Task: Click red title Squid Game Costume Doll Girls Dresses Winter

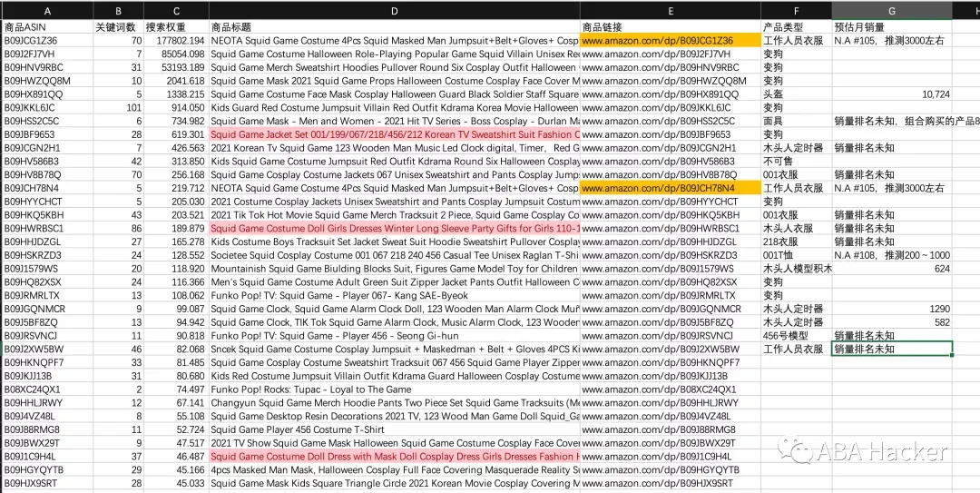Action: pyautogui.click(x=395, y=229)
